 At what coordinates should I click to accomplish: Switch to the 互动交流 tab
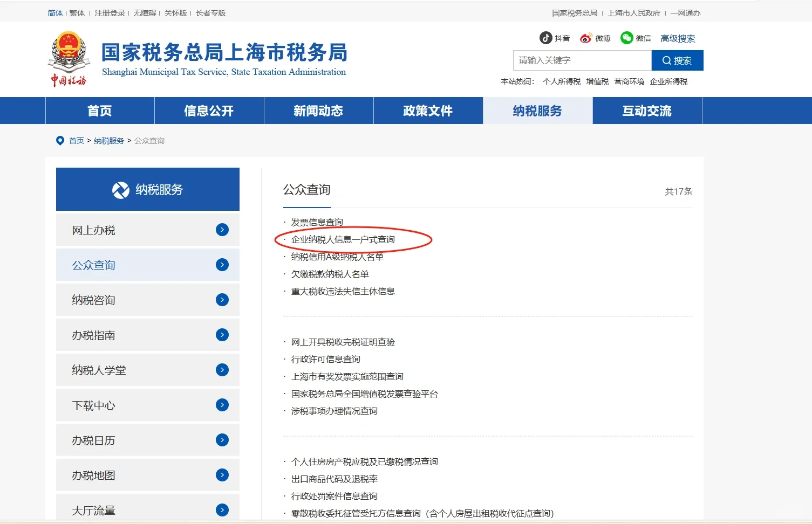647,111
